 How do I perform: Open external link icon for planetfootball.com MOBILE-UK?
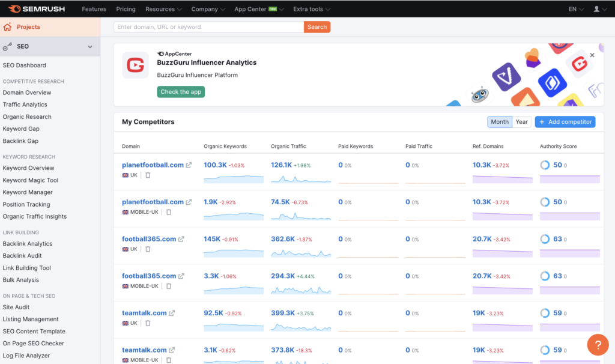click(x=189, y=202)
